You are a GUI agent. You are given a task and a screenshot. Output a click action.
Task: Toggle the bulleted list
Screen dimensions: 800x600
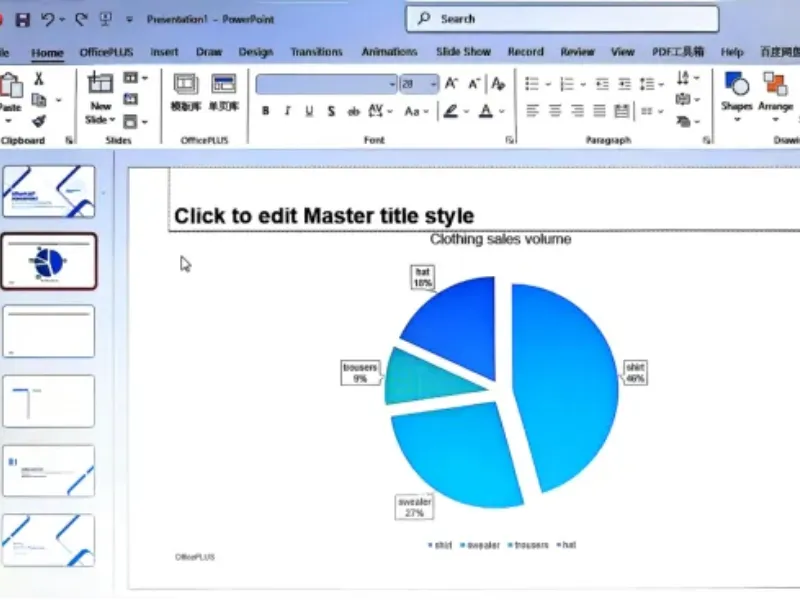531,84
